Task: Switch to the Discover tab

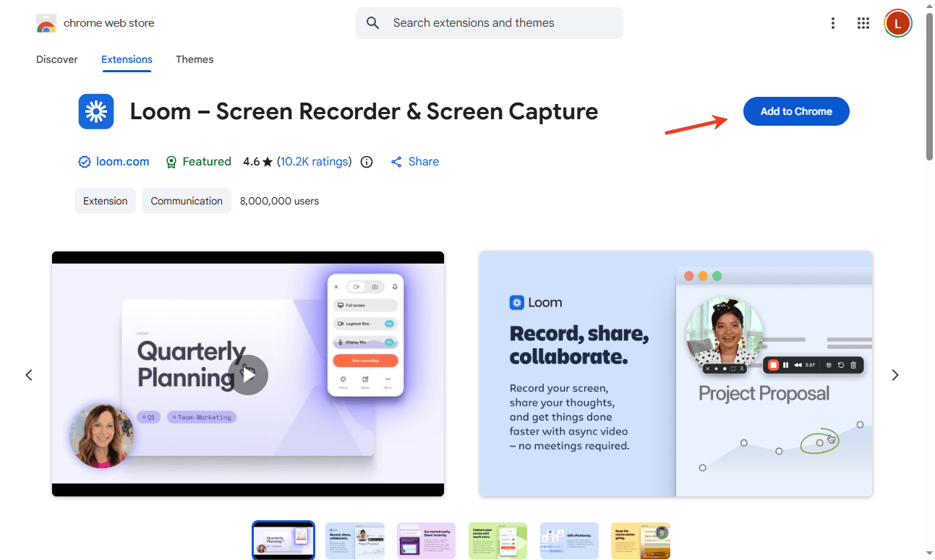Action: [57, 59]
